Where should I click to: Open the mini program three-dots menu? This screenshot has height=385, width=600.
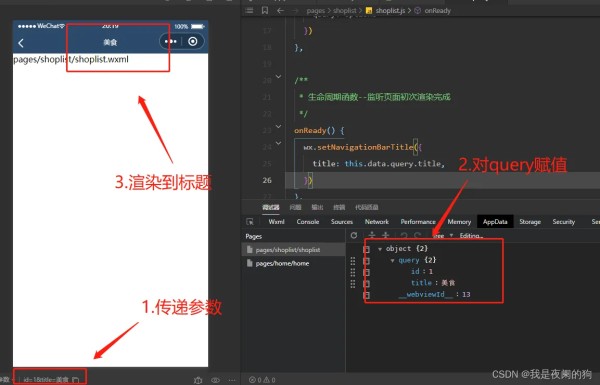pyautogui.click(x=171, y=41)
